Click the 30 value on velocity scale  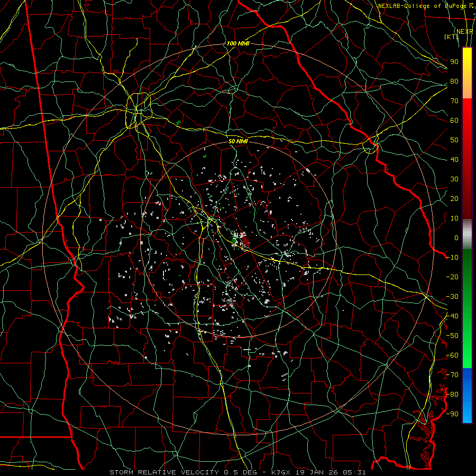click(454, 179)
